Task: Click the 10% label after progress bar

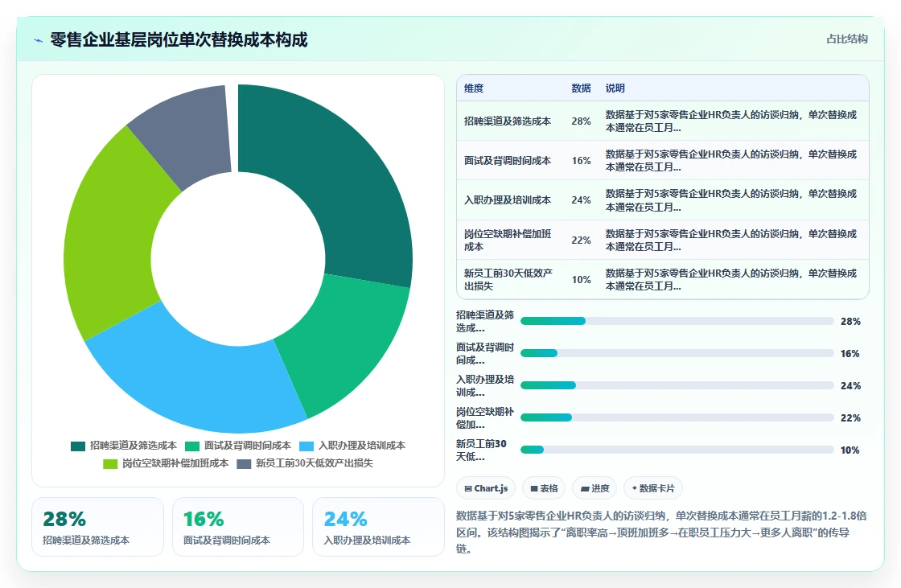Action: (850, 450)
